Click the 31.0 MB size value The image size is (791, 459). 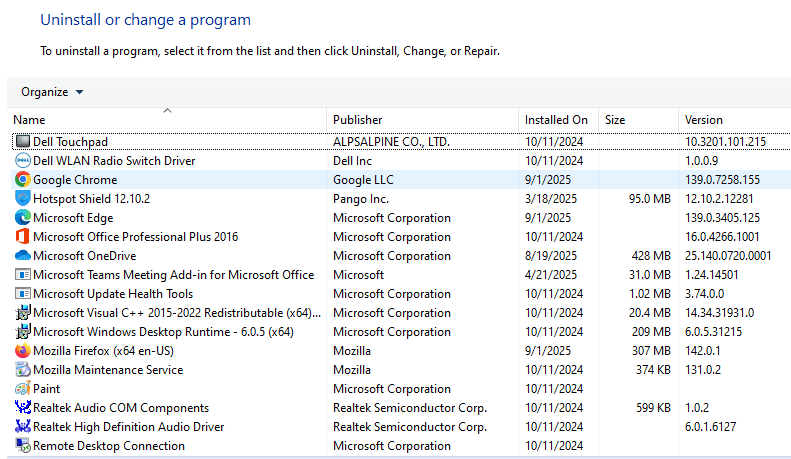coord(650,275)
